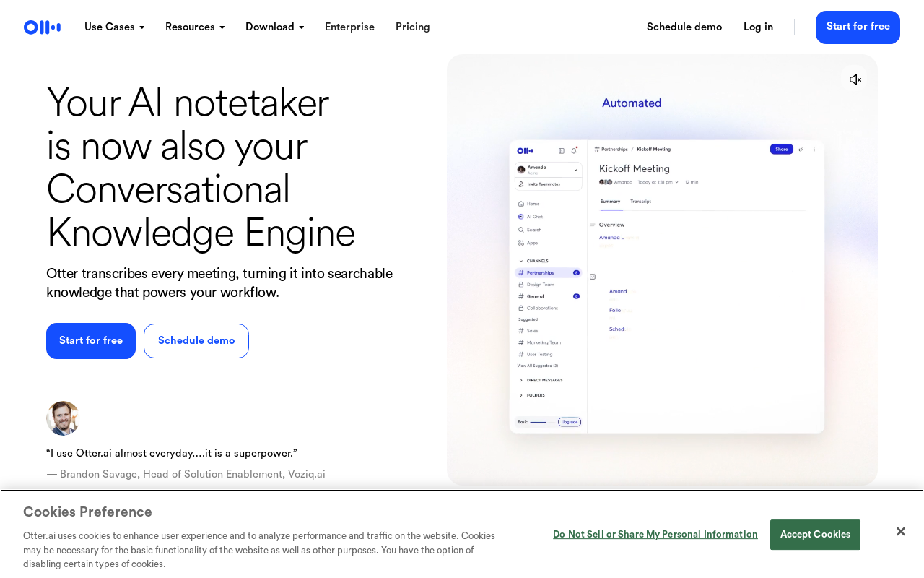
Task: Expand the Download menu
Action: pyautogui.click(x=274, y=27)
